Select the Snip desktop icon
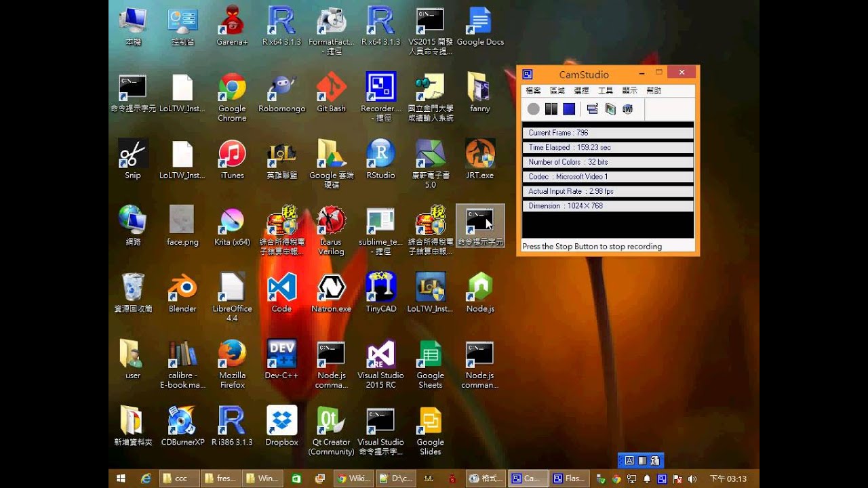This screenshot has width=868, height=488. [x=133, y=159]
